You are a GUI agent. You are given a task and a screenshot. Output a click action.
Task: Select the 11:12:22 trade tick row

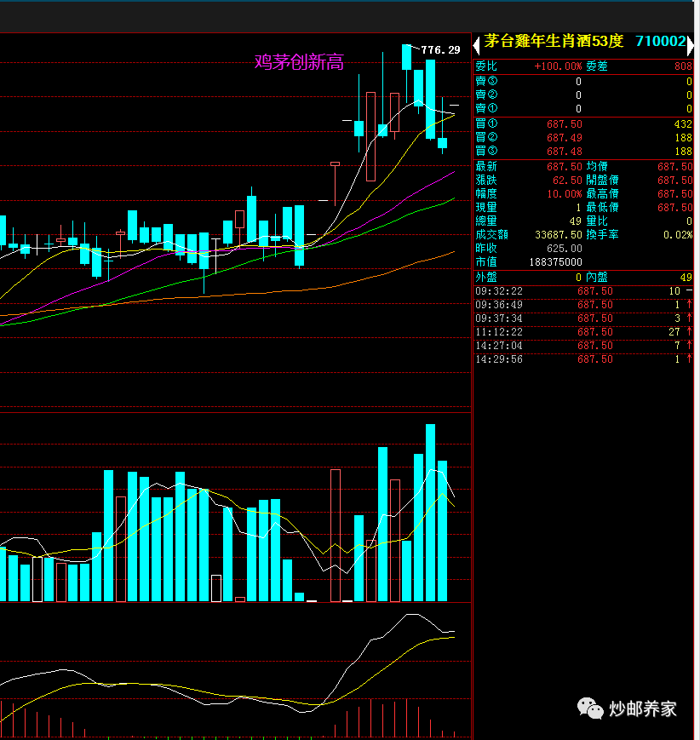click(x=583, y=332)
